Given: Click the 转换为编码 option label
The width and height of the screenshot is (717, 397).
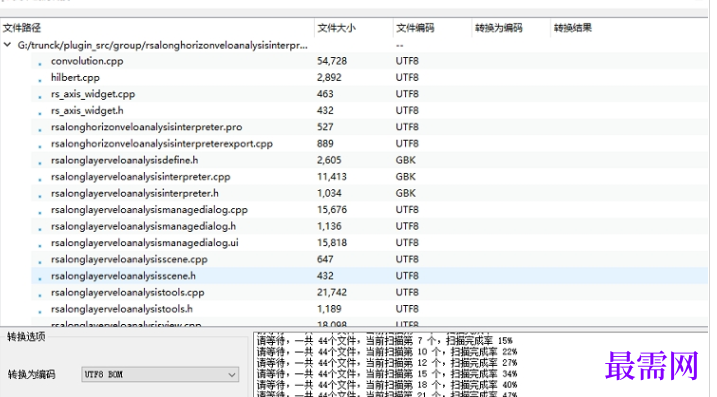Looking at the screenshot, I should click(32, 375).
